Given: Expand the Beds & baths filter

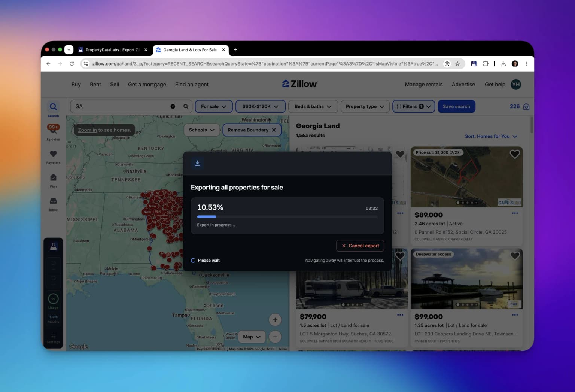Looking at the screenshot, I should (313, 106).
